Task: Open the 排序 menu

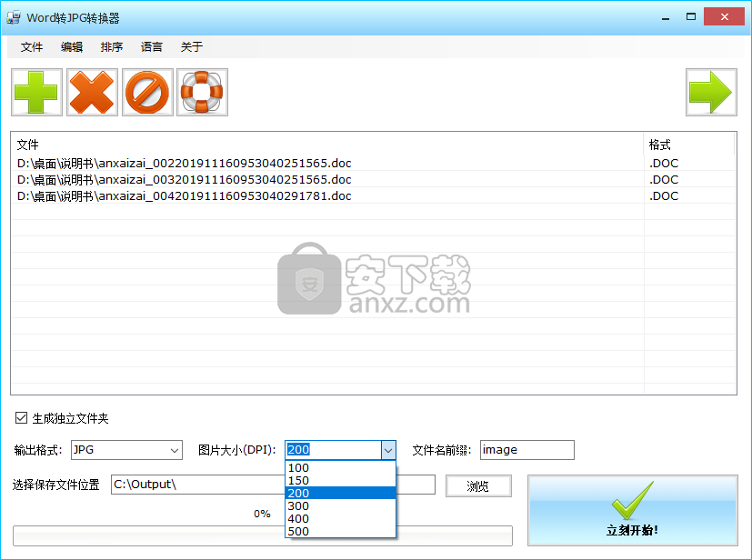Action: (x=112, y=47)
